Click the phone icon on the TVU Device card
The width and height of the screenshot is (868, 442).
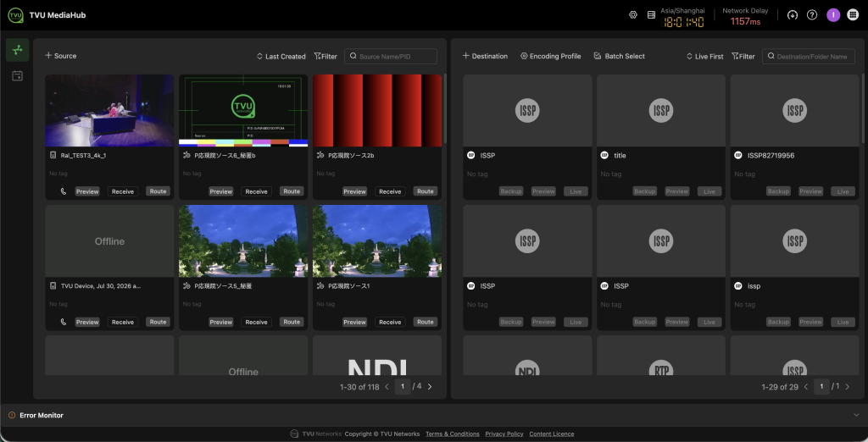click(x=63, y=322)
